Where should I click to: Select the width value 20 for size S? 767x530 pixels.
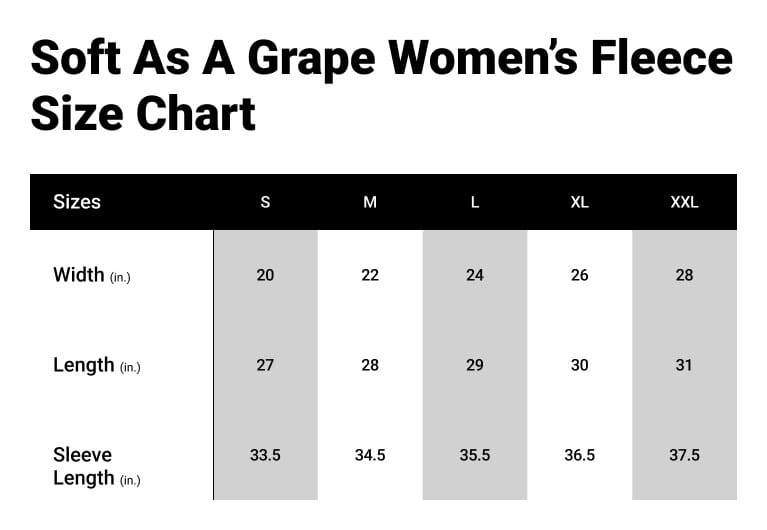tap(265, 275)
